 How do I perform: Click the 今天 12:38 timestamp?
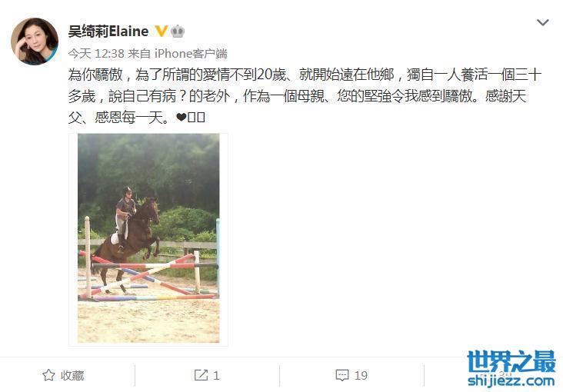click(x=96, y=54)
